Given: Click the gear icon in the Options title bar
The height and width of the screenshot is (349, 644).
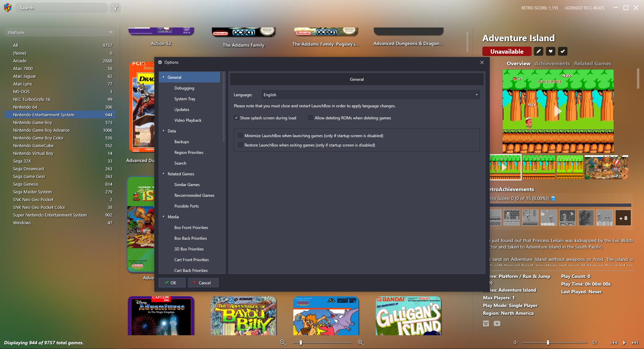Looking at the screenshot, I should 160,62.
